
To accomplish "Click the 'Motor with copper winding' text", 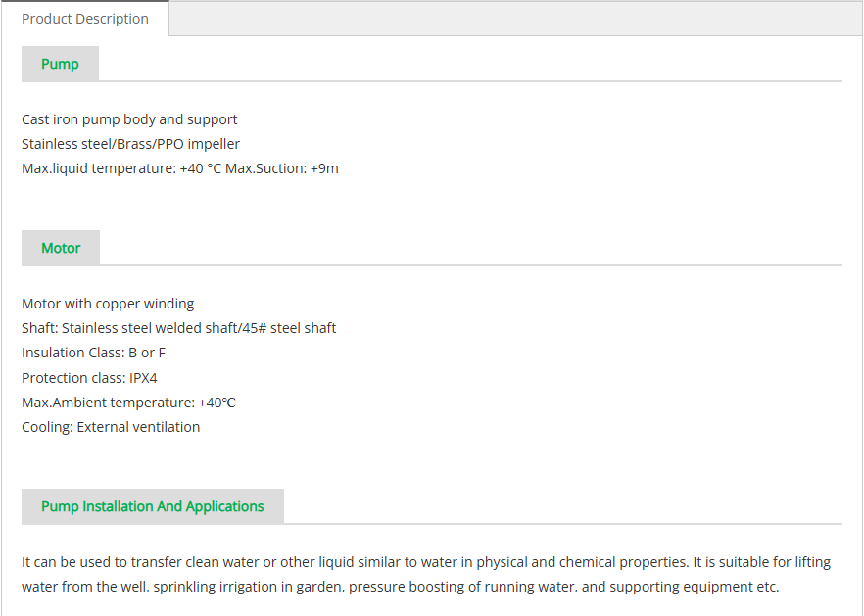I will (108, 304).
